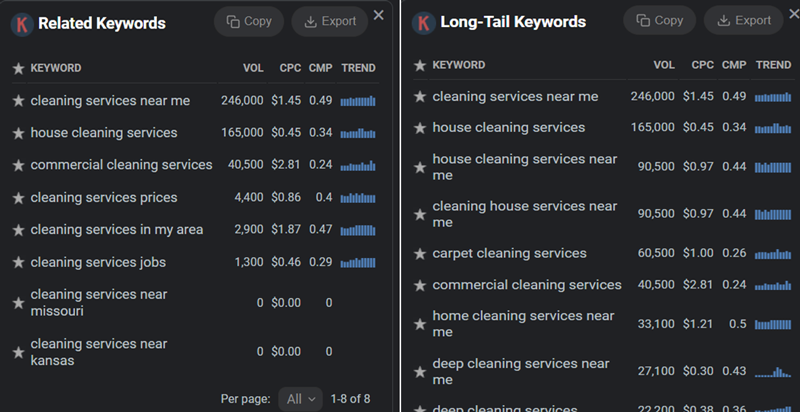Screen dimensions: 800x412
Task: Sort Related Keywords by TREND column
Action: [x=358, y=69]
